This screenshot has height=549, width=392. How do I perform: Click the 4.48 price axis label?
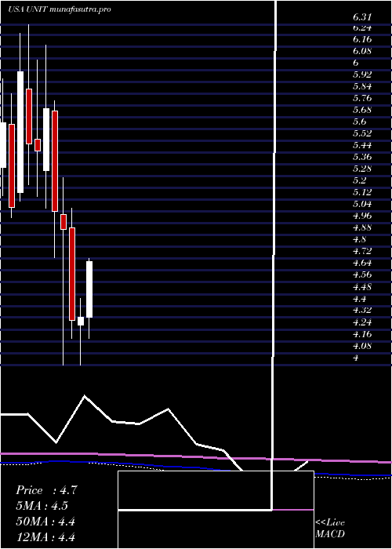coord(362,287)
